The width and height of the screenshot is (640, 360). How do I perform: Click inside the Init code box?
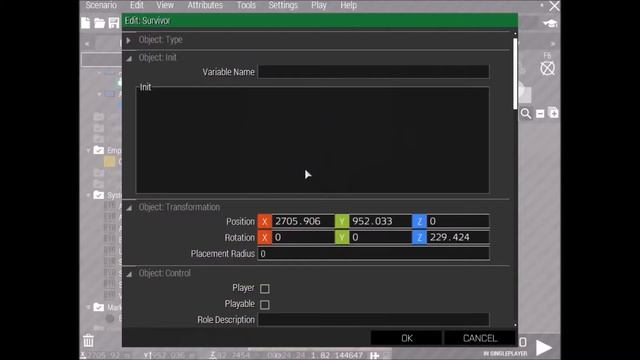313,140
